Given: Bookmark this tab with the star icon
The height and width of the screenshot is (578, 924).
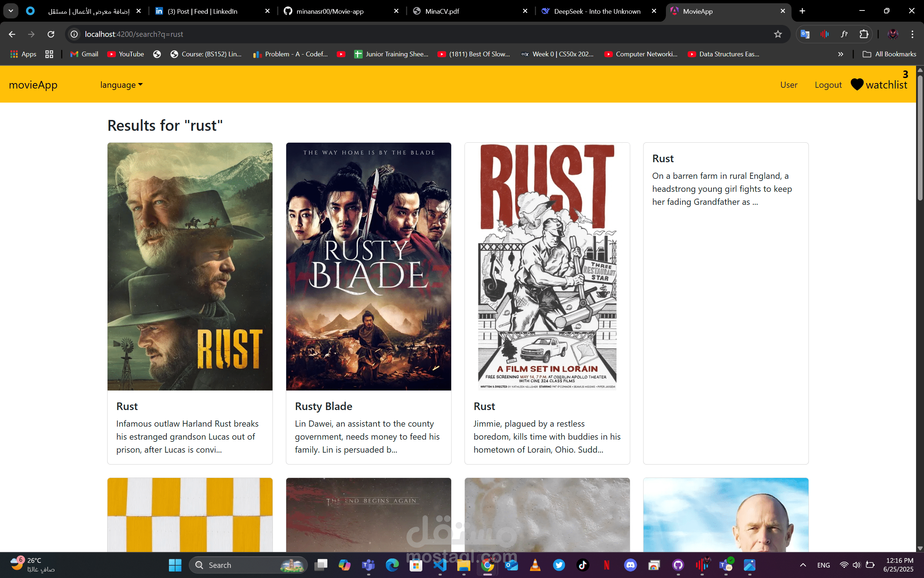Looking at the screenshot, I should (x=778, y=34).
